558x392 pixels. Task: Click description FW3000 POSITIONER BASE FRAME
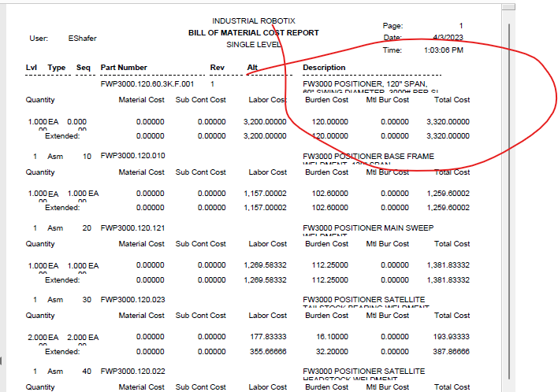pos(368,157)
